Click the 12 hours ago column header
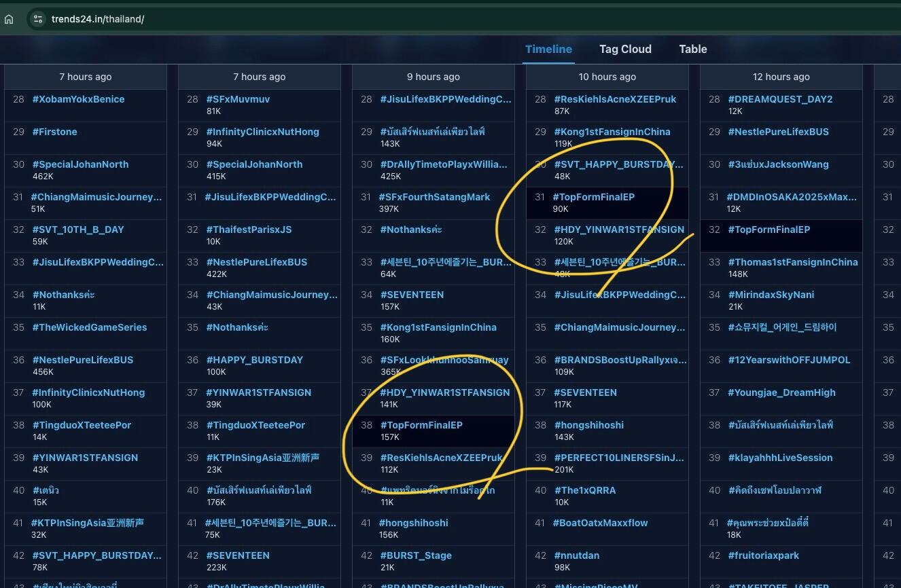Image resolution: width=901 pixels, height=588 pixels. click(781, 77)
